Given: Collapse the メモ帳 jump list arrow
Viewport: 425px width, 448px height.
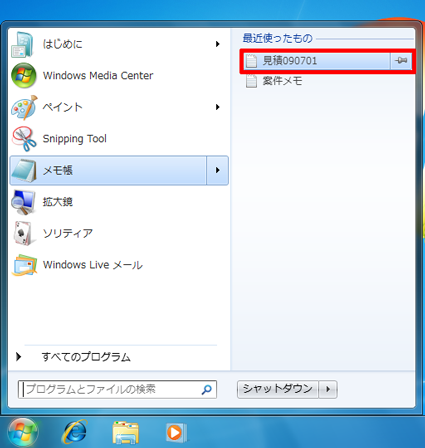Looking at the screenshot, I should click(x=217, y=170).
